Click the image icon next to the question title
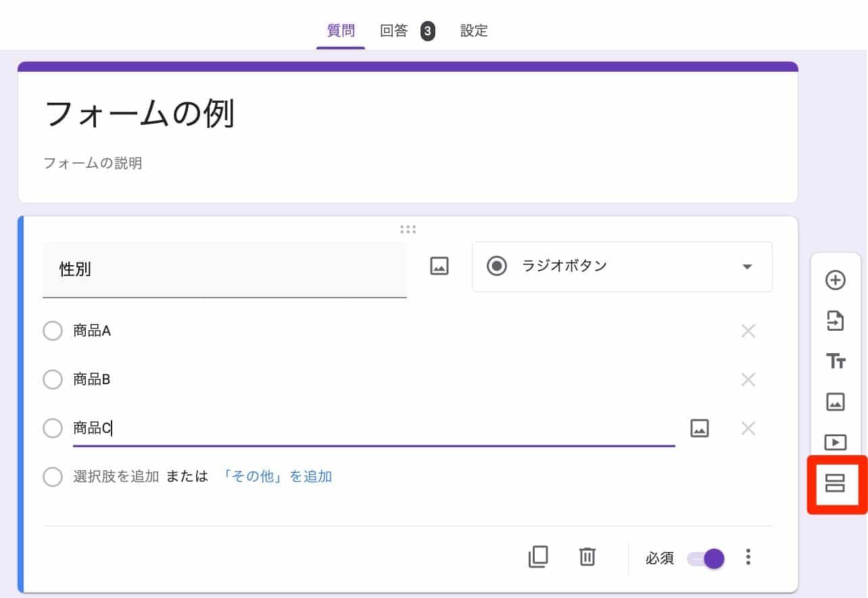 [439, 266]
